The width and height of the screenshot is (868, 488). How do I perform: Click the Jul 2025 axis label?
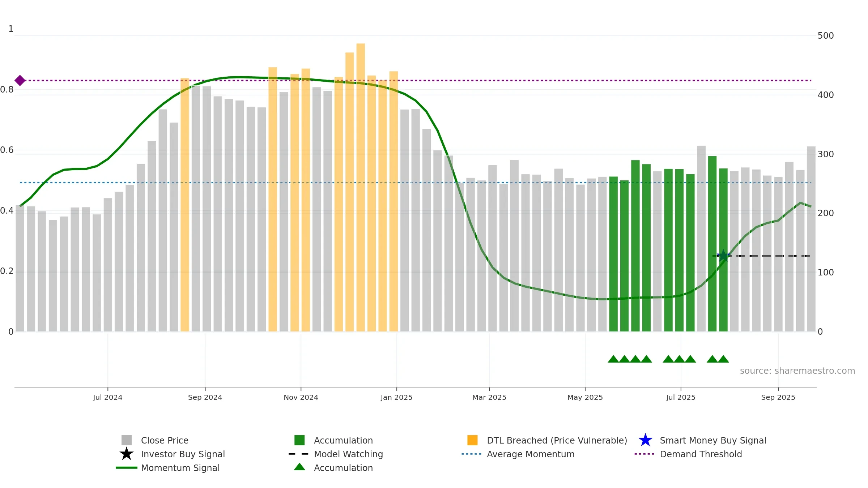click(681, 397)
